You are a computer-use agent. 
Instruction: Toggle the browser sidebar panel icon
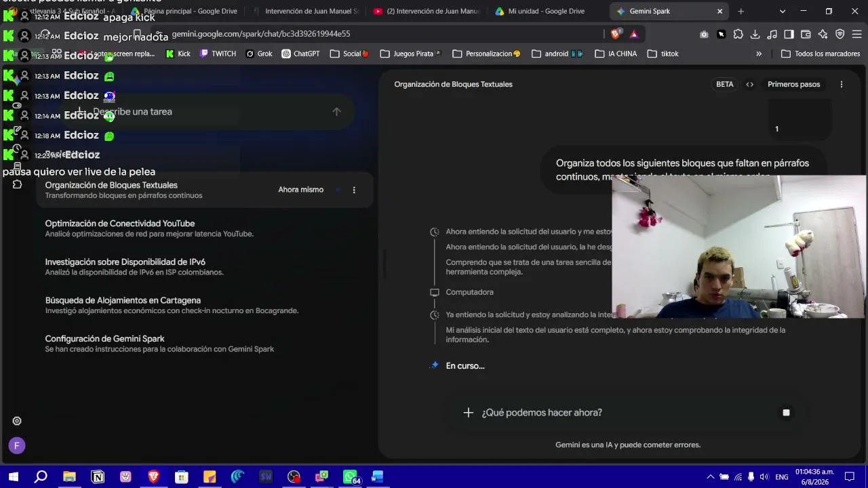pyautogui.click(x=789, y=34)
